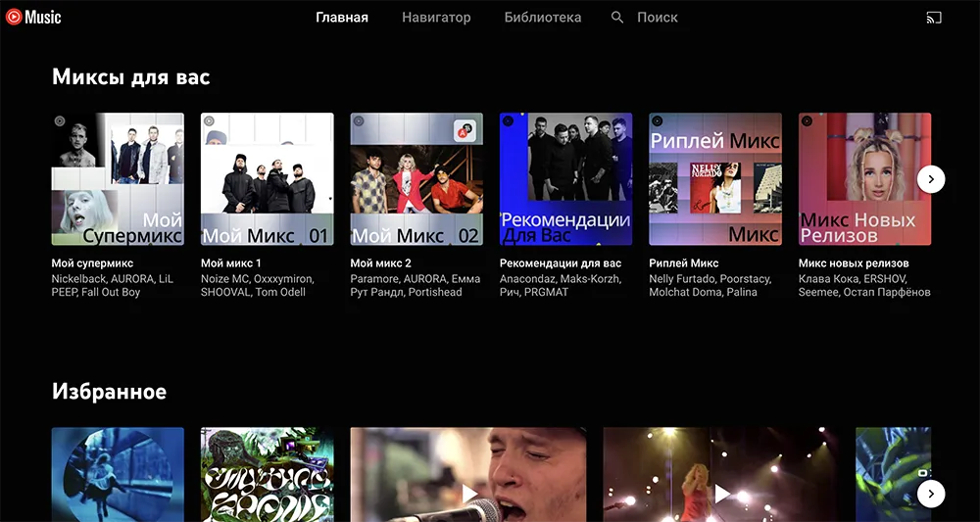Click the Мой микс 2 title link
This screenshot has width=980, height=522.
[380, 263]
